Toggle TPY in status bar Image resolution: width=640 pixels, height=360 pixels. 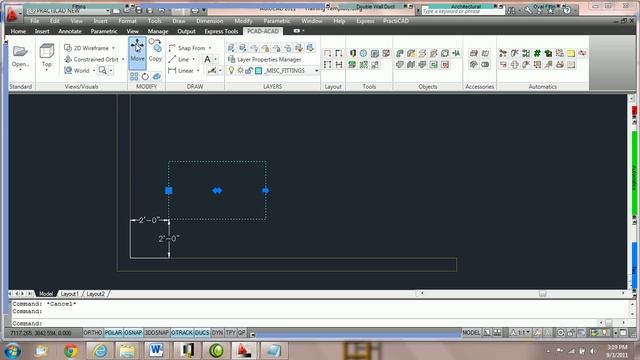pyautogui.click(x=231, y=333)
